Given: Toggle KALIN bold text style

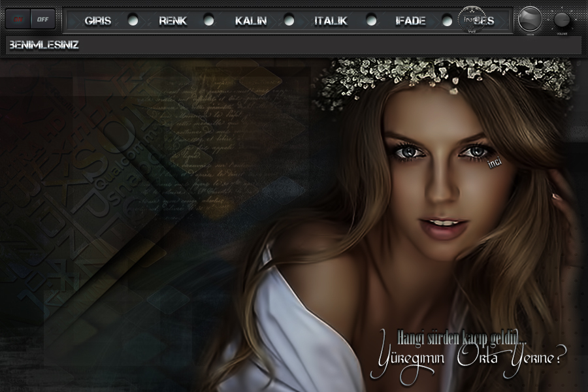Looking at the screenshot, I should tap(251, 21).
